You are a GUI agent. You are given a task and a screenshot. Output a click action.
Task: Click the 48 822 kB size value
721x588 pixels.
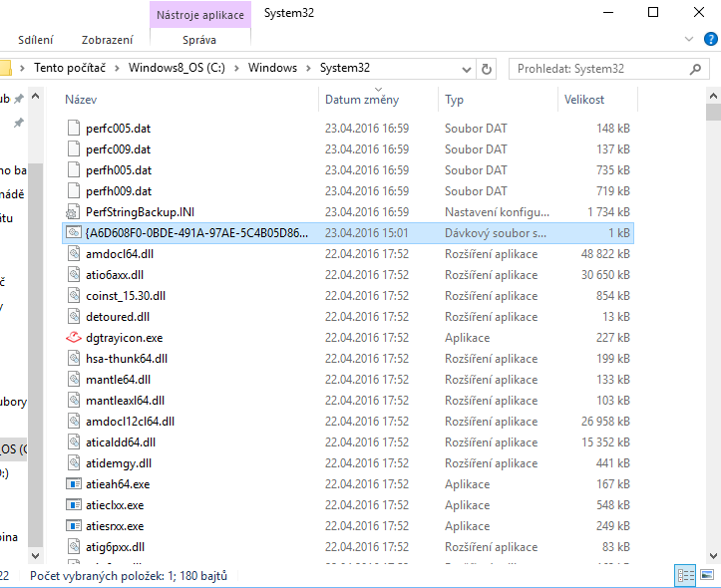tap(605, 254)
